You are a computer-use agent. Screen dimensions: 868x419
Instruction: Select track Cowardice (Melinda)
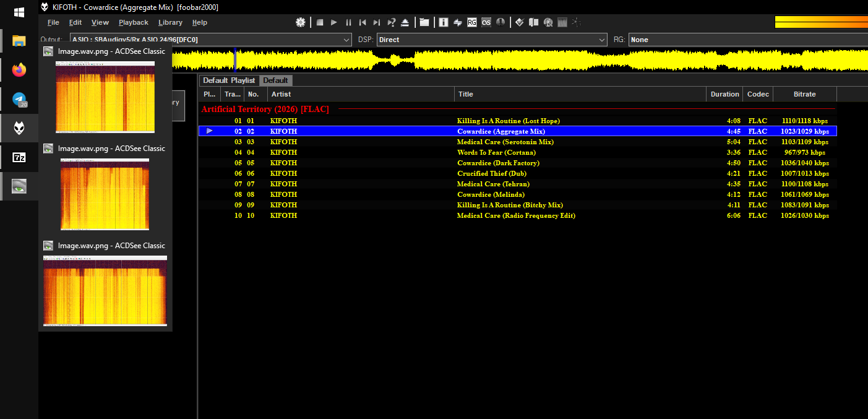tap(518, 194)
